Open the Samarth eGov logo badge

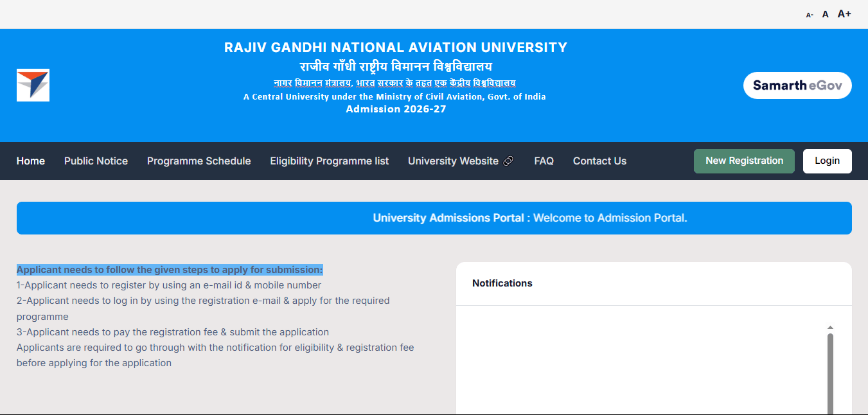tap(797, 85)
